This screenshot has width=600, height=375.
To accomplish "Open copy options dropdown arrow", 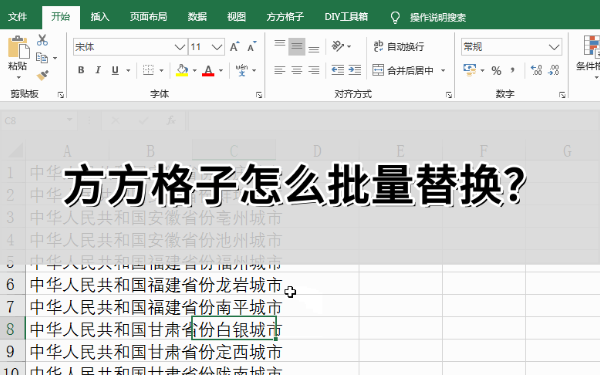I will point(55,58).
